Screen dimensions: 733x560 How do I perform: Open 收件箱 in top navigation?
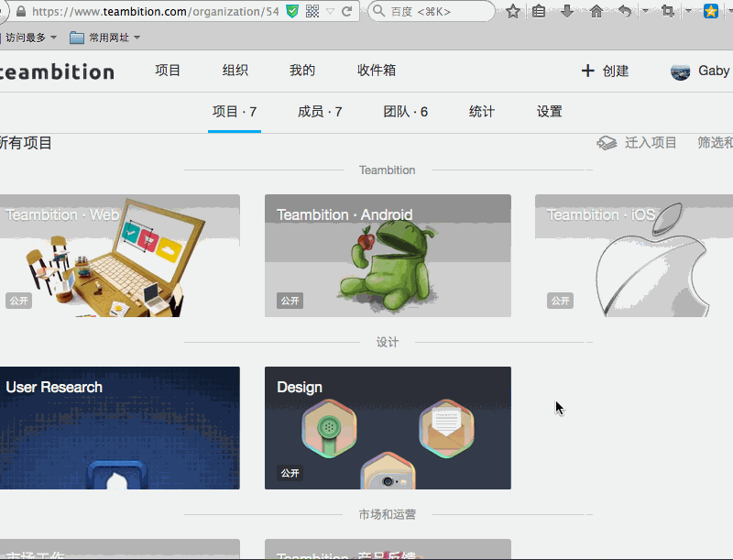coord(377,71)
